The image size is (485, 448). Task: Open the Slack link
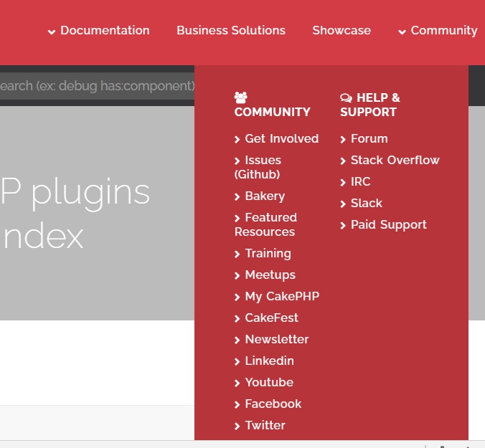point(362,203)
